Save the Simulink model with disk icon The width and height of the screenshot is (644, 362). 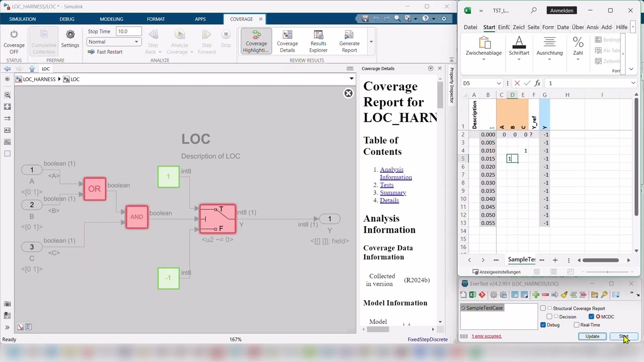click(x=365, y=19)
